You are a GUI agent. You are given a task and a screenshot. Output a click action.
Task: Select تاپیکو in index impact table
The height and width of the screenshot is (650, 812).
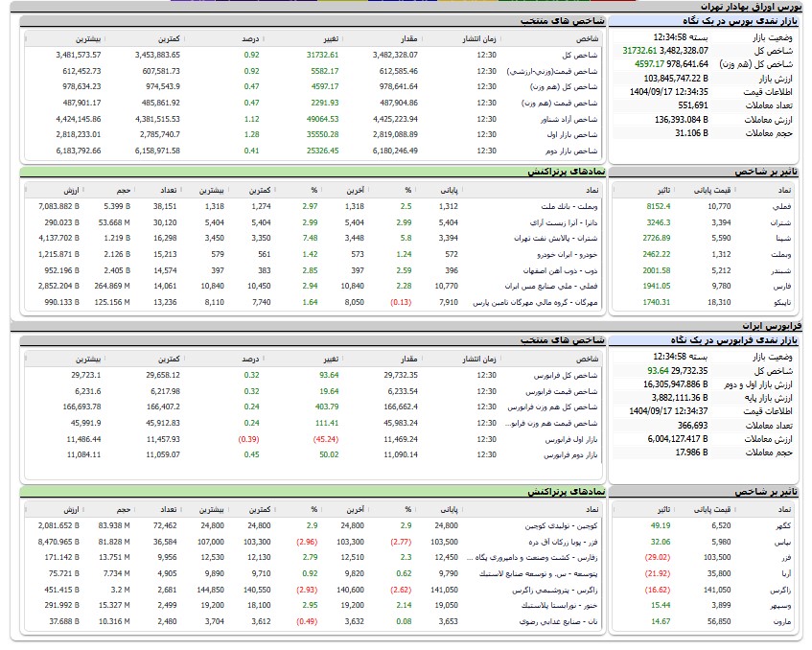[779, 302]
